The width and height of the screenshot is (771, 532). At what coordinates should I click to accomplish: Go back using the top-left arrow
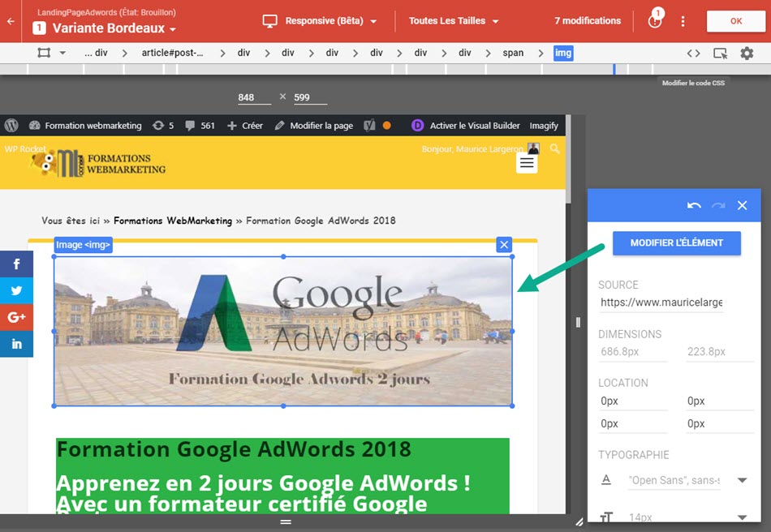click(11, 21)
